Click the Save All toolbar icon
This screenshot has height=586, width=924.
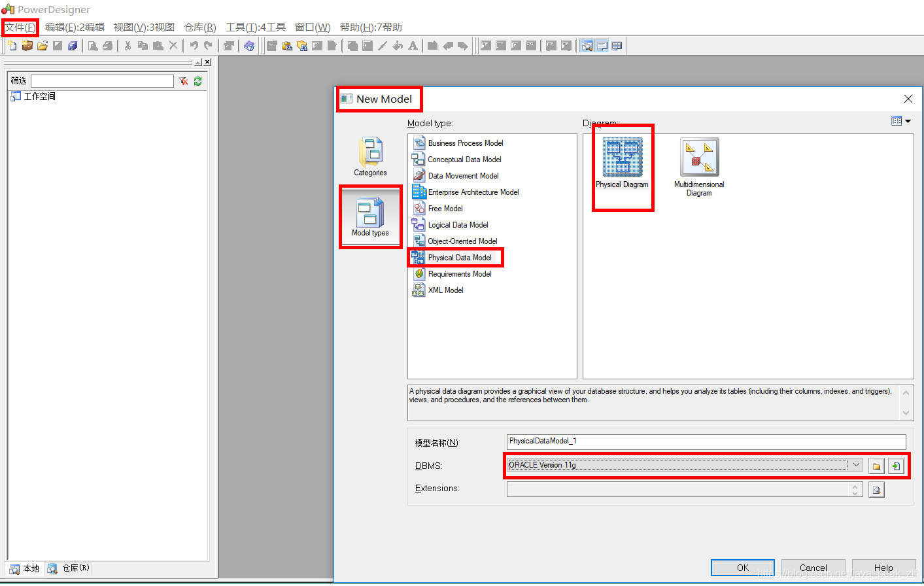73,46
